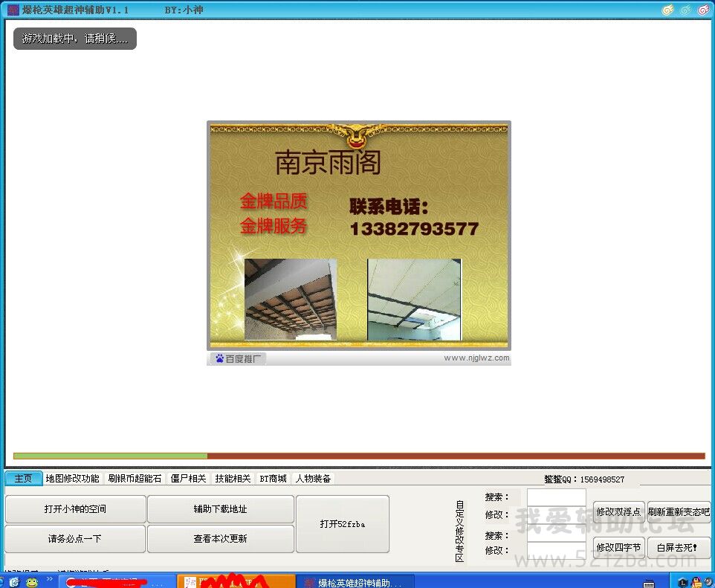Screen dimensions: 715x588
Task: Go to the 僵尸相关 tab
Action: tap(188, 479)
